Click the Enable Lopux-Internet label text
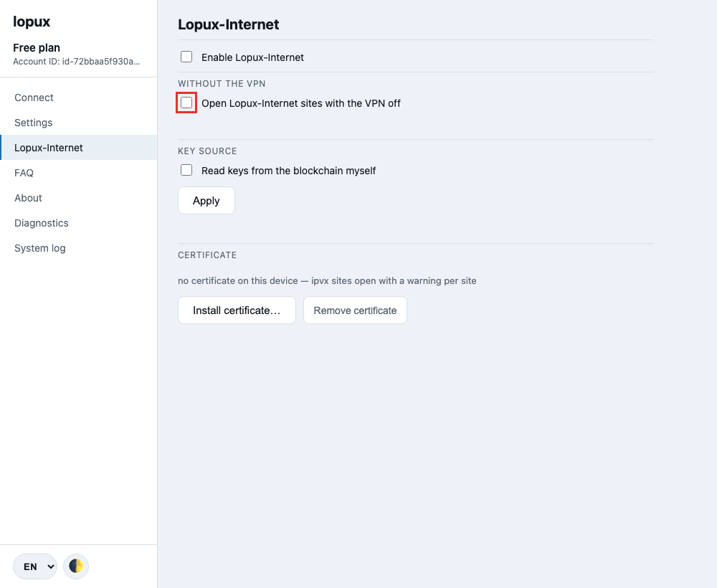 point(252,57)
